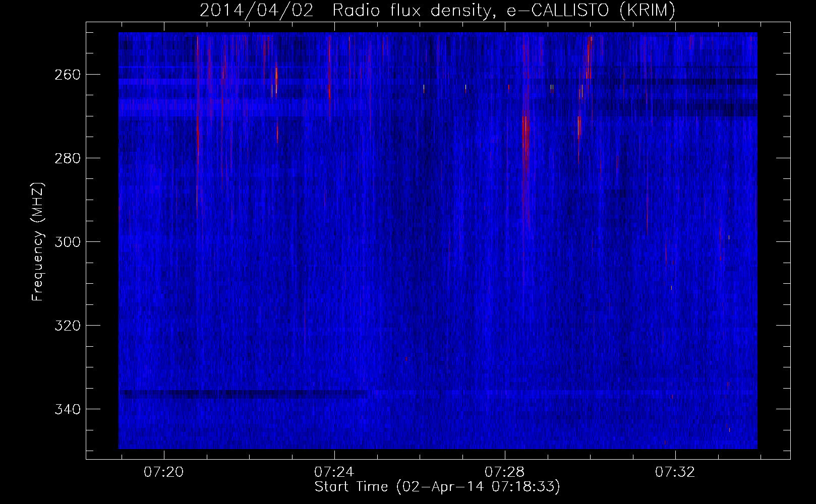Click the 300 frequency tick label
Image resolution: width=816 pixels, height=504 pixels.
click(67, 242)
